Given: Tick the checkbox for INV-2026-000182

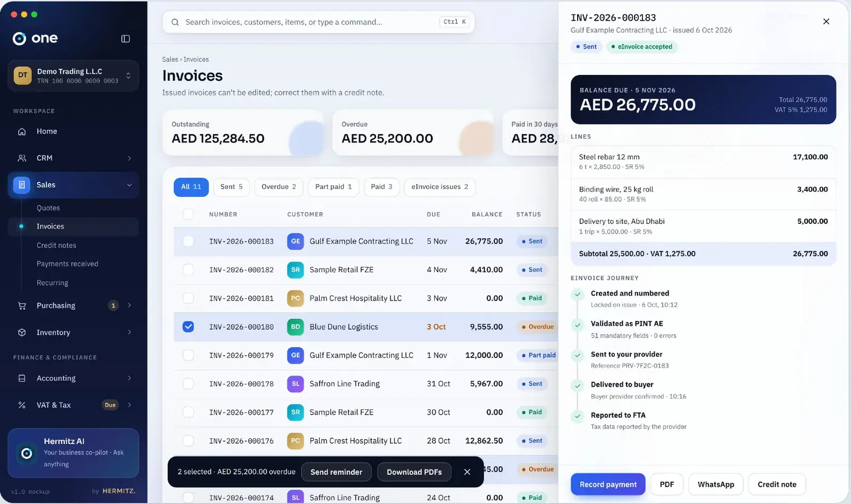Looking at the screenshot, I should pos(188,270).
